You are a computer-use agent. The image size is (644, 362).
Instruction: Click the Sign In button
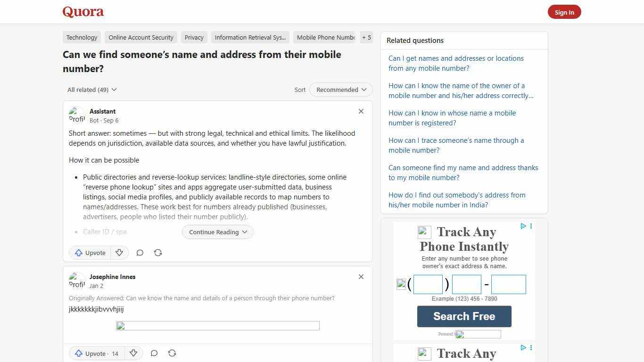[564, 12]
